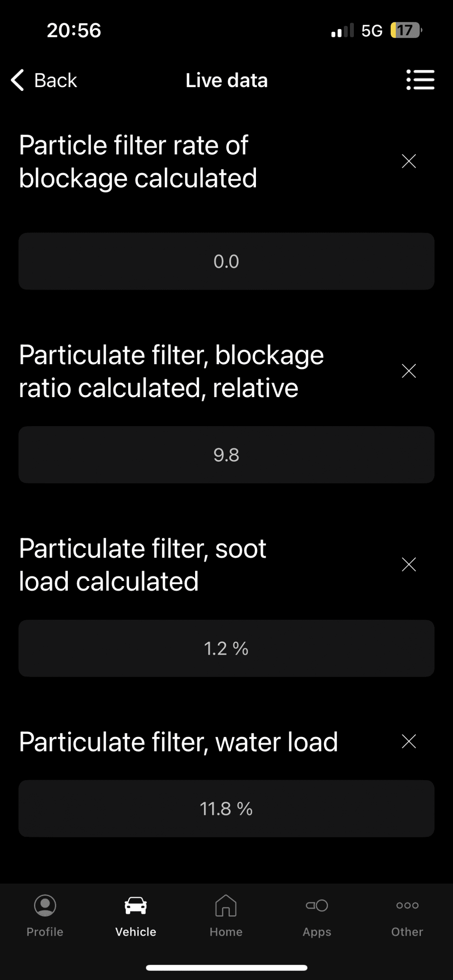The height and width of the screenshot is (980, 453).
Task: Select the Particulate filter, water load label
Action: [178, 742]
